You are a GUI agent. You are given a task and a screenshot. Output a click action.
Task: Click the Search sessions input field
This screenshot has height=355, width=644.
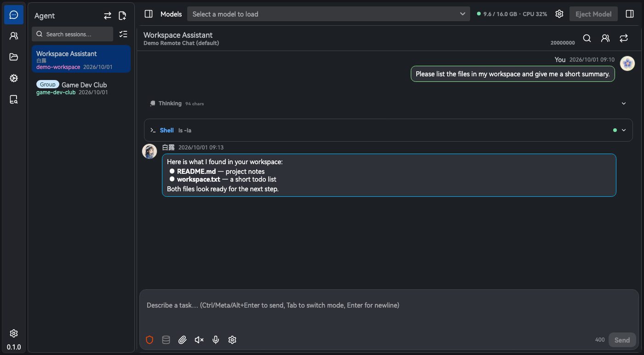[72, 34]
